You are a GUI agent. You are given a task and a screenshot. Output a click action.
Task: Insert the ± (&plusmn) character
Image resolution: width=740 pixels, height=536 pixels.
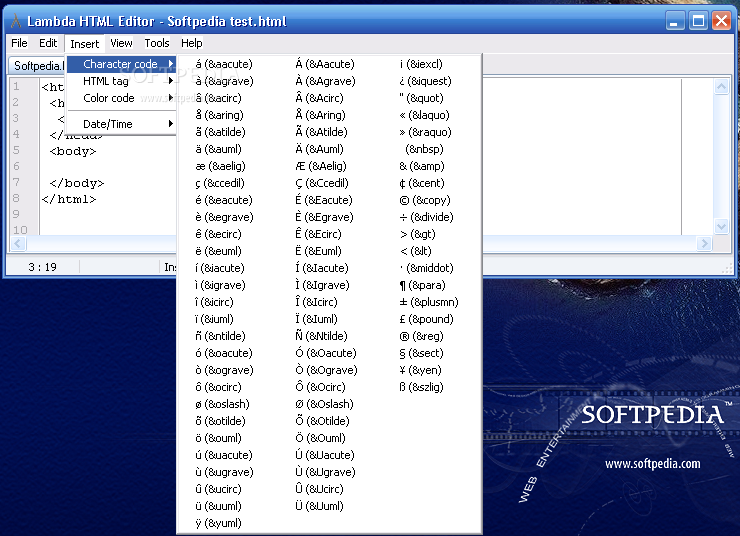[429, 302]
